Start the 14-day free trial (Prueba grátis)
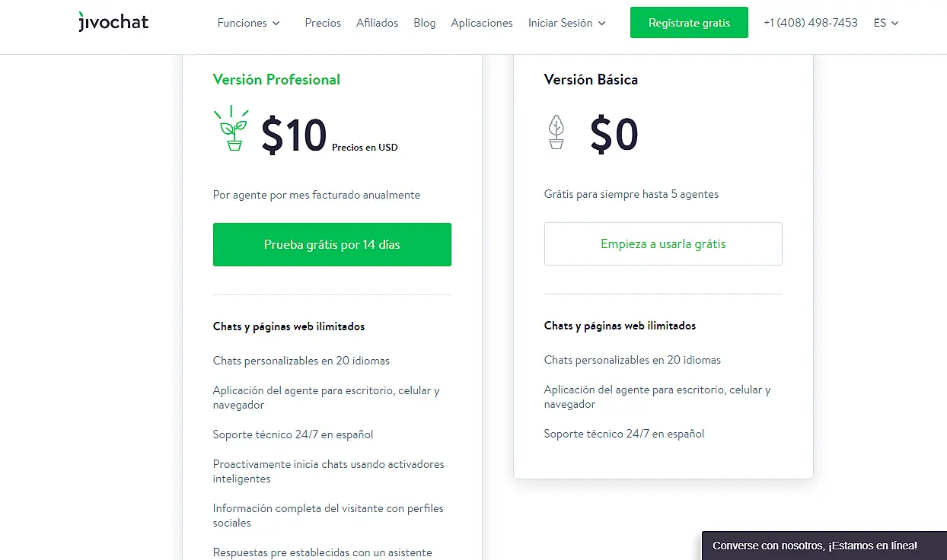This screenshot has width=947, height=560. point(332,244)
